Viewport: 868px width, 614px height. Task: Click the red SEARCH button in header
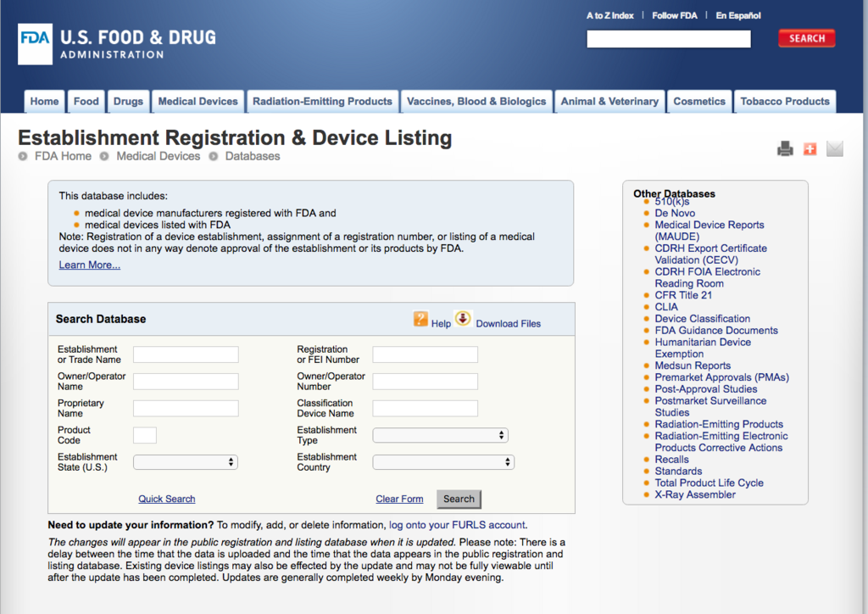click(807, 38)
